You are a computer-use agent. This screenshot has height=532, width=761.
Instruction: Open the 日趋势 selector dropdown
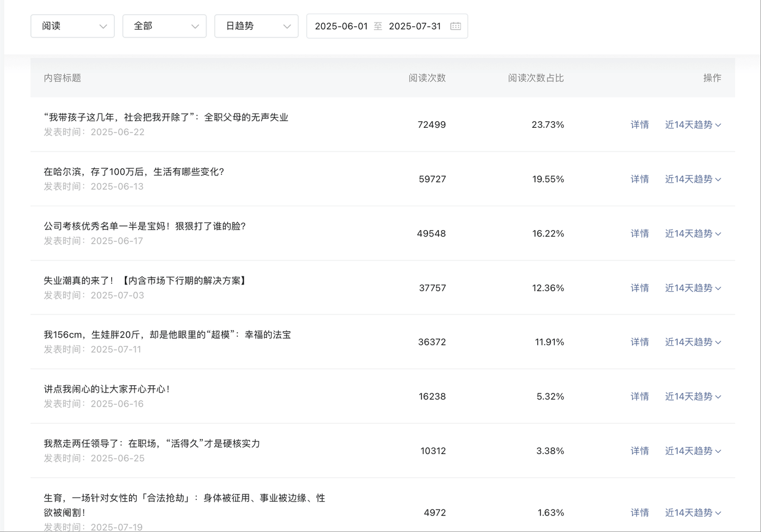click(256, 26)
